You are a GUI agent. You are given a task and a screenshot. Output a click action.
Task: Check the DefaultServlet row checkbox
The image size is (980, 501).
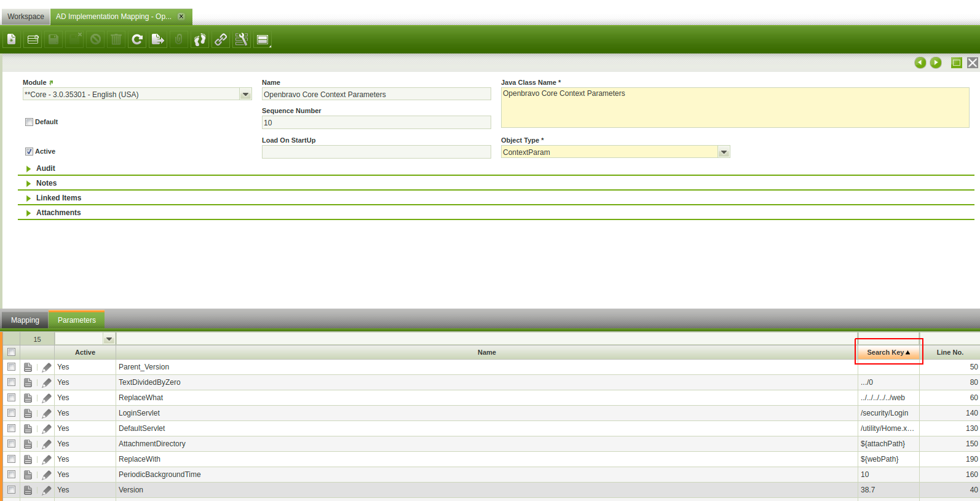click(x=11, y=428)
